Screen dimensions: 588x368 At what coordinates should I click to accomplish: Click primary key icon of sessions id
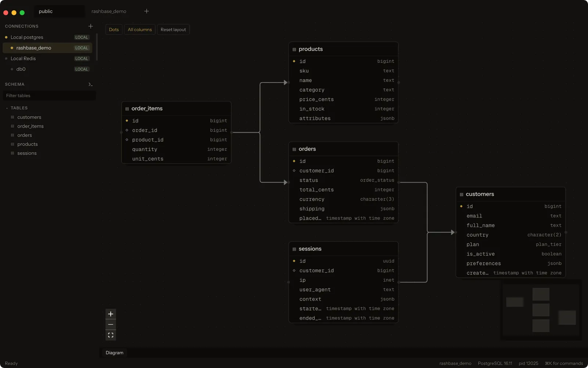(294, 261)
